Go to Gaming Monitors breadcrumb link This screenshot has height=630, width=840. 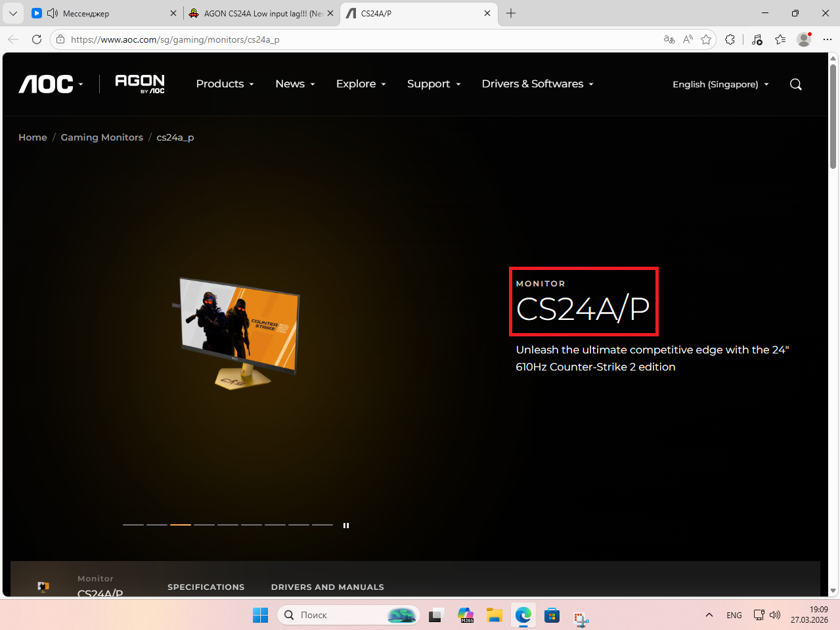pyautogui.click(x=102, y=137)
